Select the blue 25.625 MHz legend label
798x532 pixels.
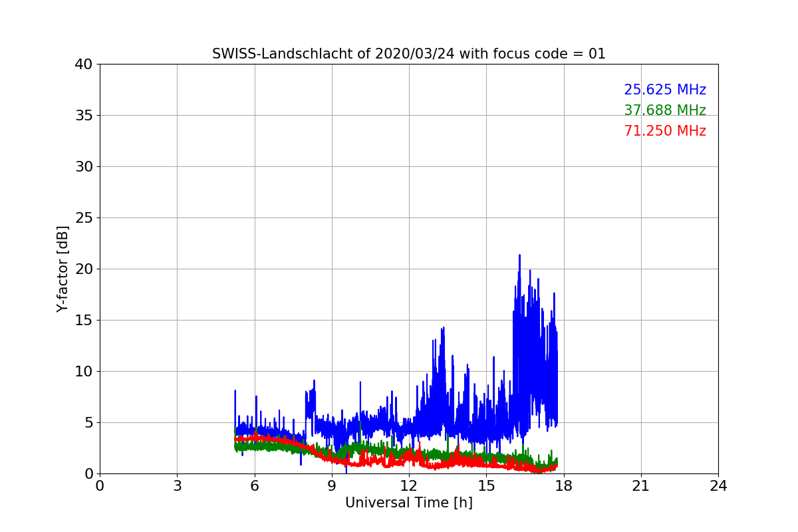pos(665,90)
